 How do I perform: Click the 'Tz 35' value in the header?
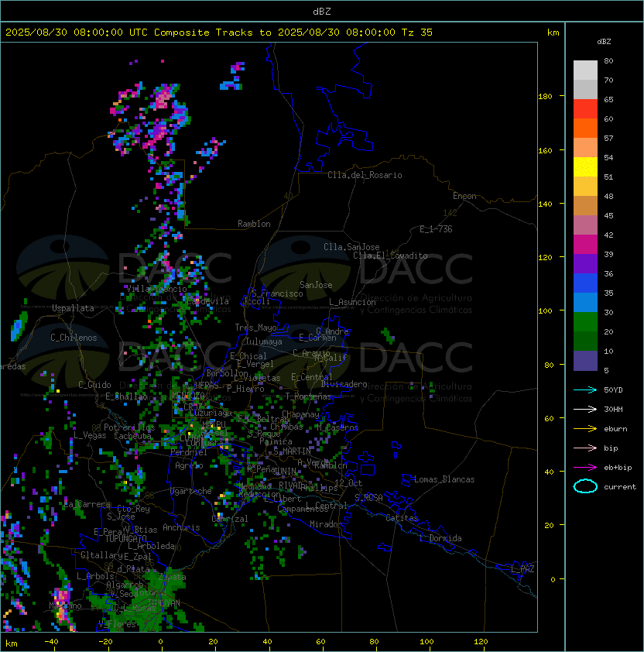[417, 33]
